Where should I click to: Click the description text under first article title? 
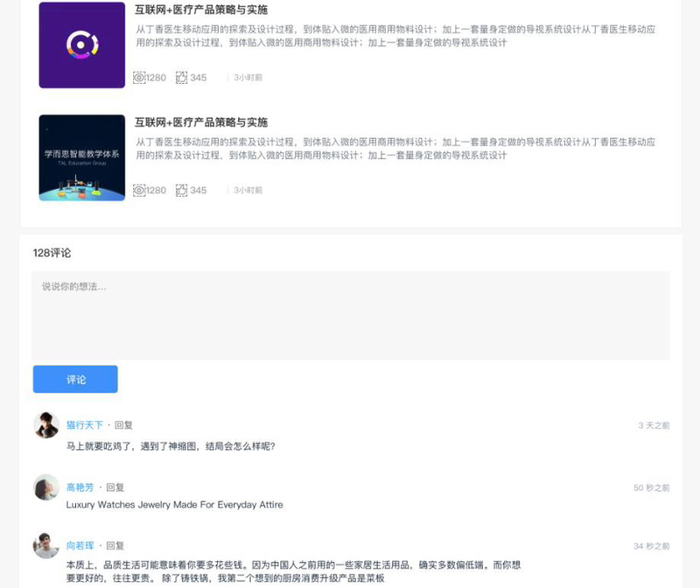click(395, 36)
